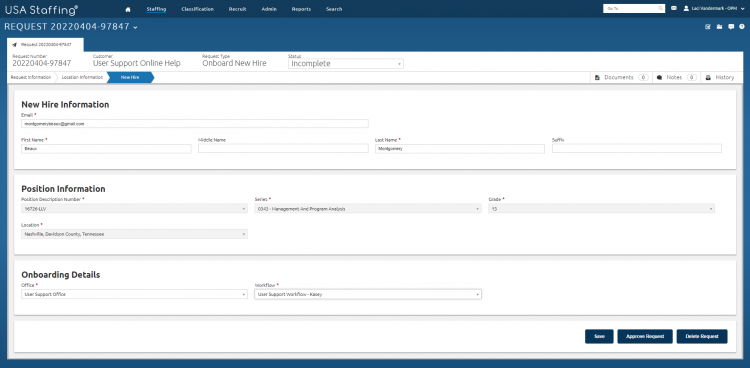The width and height of the screenshot is (750, 368).
Task: Click the First Name field
Action: click(x=106, y=149)
